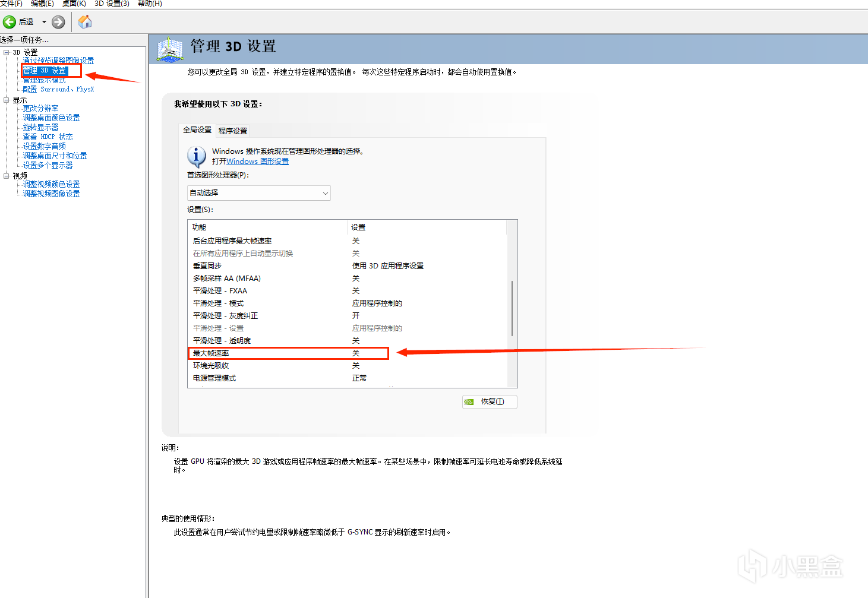Select the 电源管理模式 setting row
This screenshot has height=598, width=868.
click(x=348, y=378)
